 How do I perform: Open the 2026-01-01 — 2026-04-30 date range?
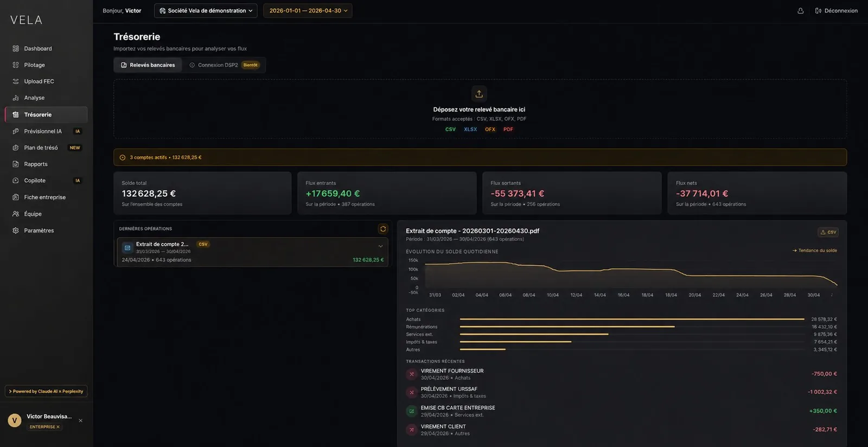[x=308, y=11]
